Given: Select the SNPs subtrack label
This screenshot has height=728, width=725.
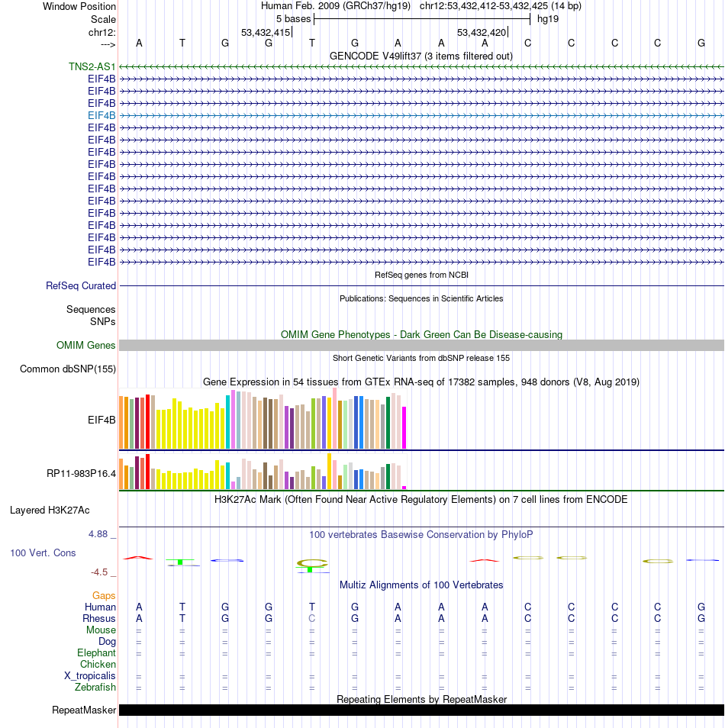Looking at the screenshot, I should pyautogui.click(x=102, y=322).
